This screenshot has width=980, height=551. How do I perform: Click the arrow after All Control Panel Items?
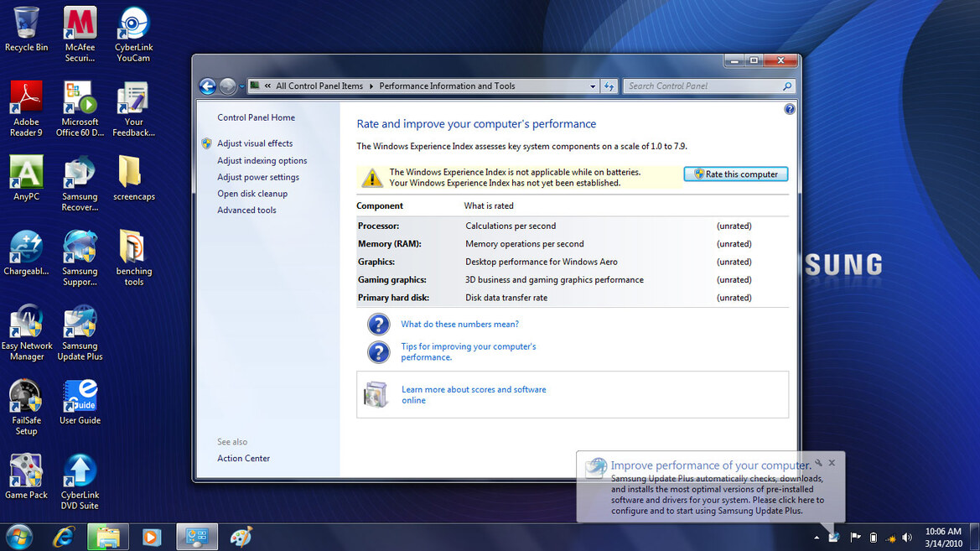pyautogui.click(x=371, y=86)
